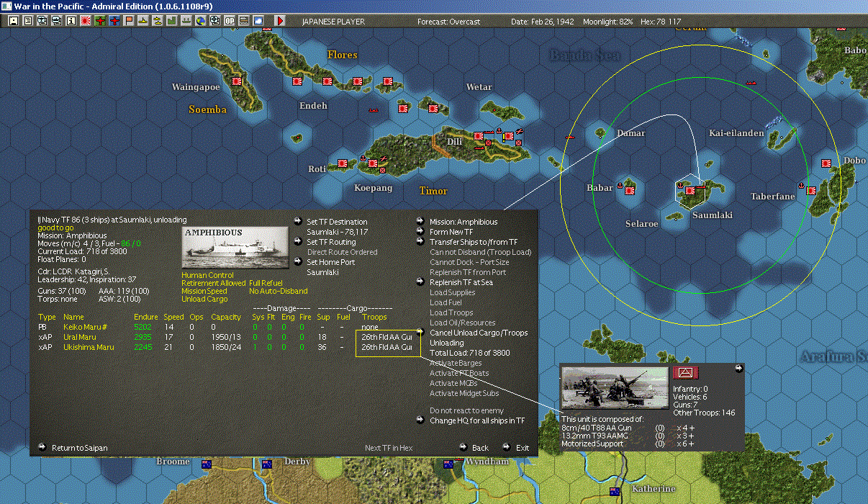Click the crosshair reticle toolbar icon
868x504 pixels.
(x=214, y=22)
